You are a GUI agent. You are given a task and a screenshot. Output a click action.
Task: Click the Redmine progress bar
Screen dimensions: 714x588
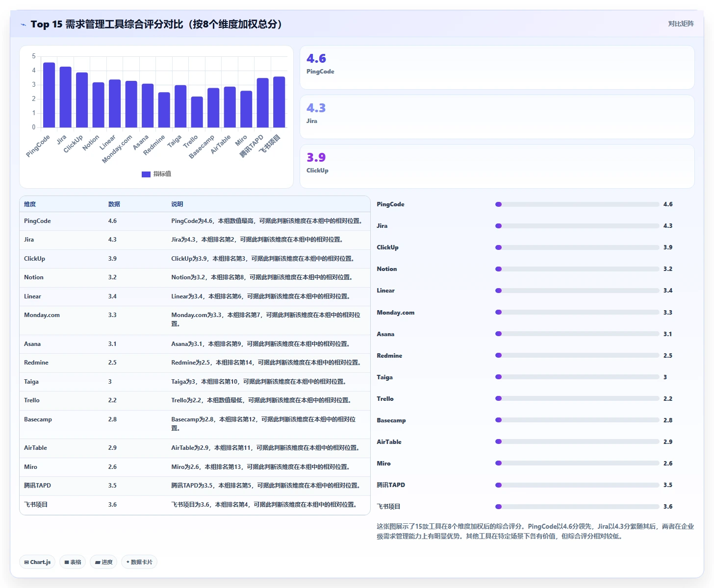coord(577,355)
